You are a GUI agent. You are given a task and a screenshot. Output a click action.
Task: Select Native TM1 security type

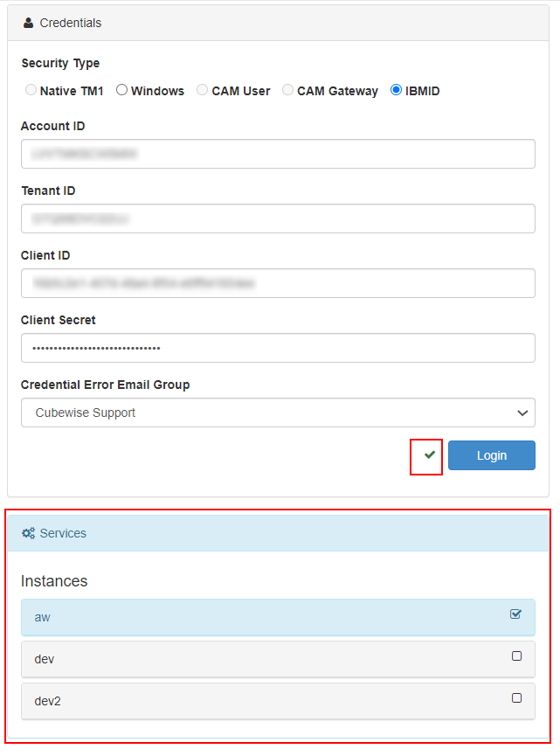click(31, 90)
